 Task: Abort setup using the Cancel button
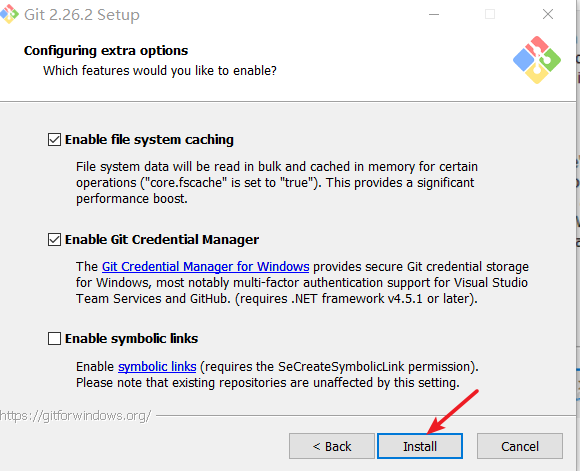520,446
